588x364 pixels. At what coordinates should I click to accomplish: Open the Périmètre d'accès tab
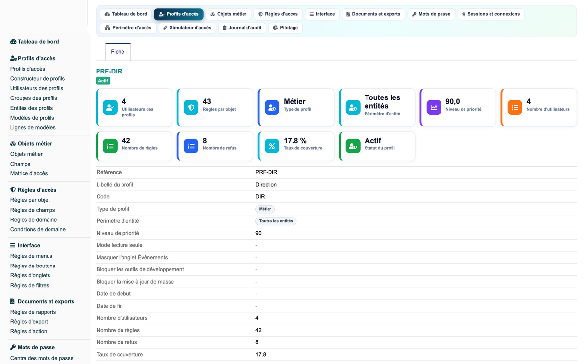tap(128, 28)
